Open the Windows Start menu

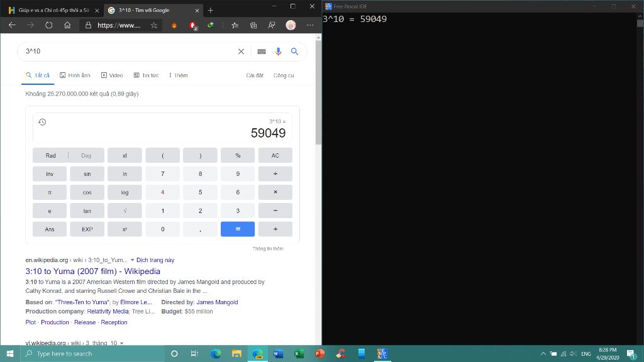click(x=10, y=353)
